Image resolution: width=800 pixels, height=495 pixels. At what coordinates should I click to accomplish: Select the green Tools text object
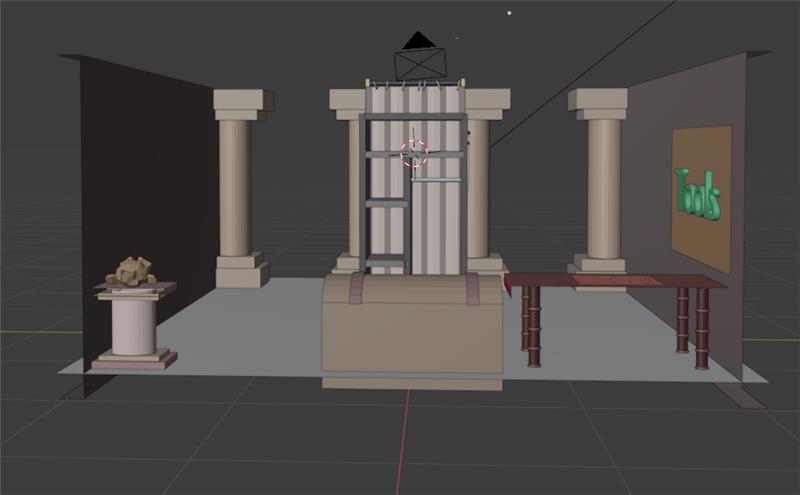697,194
